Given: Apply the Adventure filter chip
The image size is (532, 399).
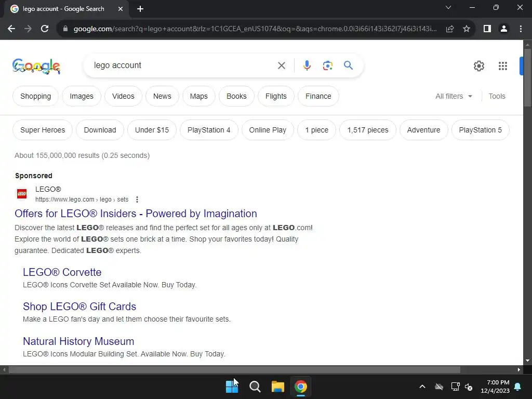Looking at the screenshot, I should (x=424, y=130).
